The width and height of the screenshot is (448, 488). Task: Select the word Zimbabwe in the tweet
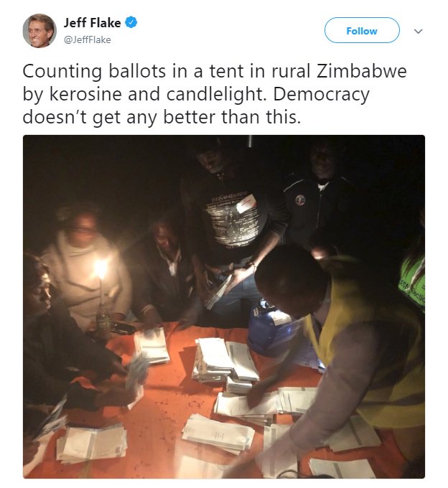(362, 71)
